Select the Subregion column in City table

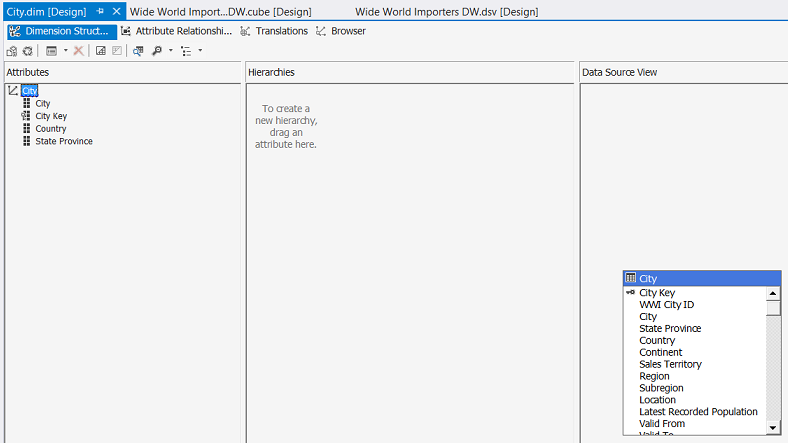(661, 388)
